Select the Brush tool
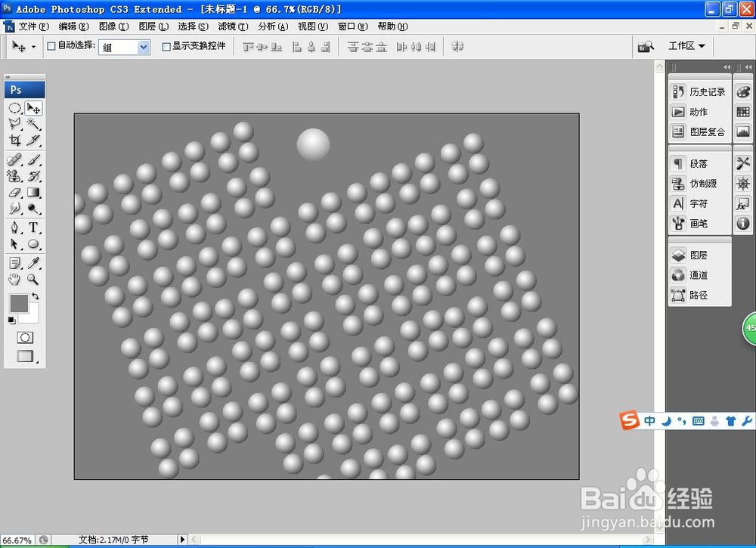The height and width of the screenshot is (548, 756). 33,159
